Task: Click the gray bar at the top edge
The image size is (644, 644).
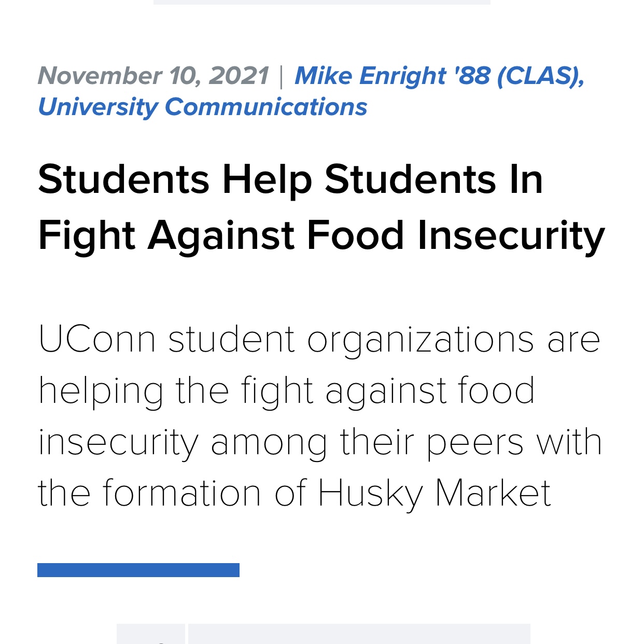Action: (322, 2)
